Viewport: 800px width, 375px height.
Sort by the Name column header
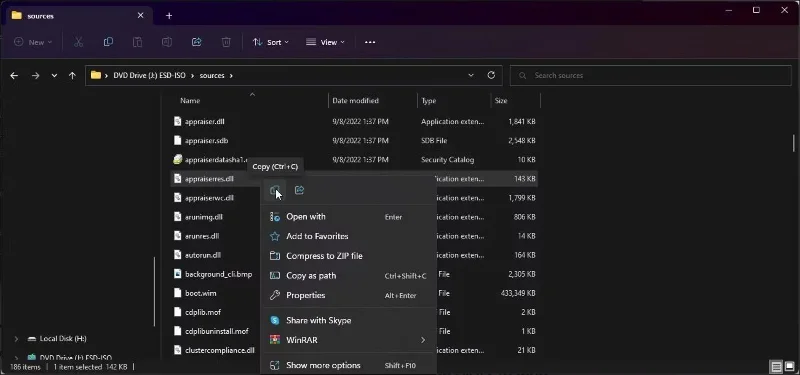tap(190, 101)
